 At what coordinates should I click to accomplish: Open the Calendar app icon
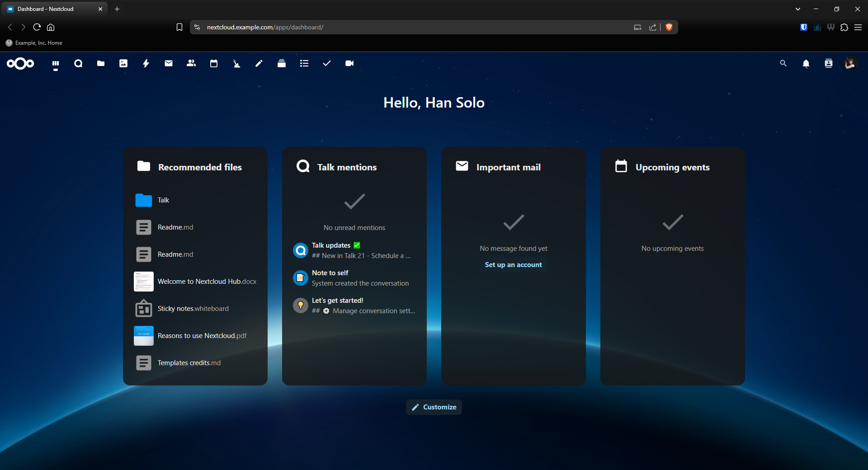(x=214, y=64)
